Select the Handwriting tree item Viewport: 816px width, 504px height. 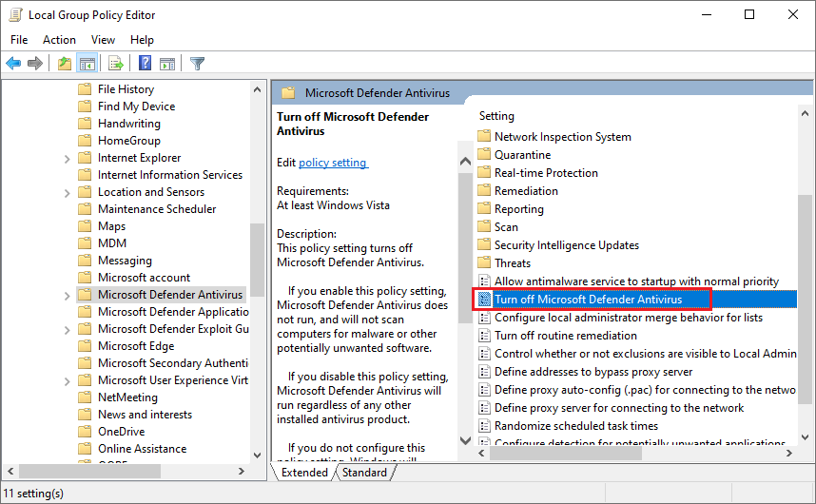click(x=129, y=124)
